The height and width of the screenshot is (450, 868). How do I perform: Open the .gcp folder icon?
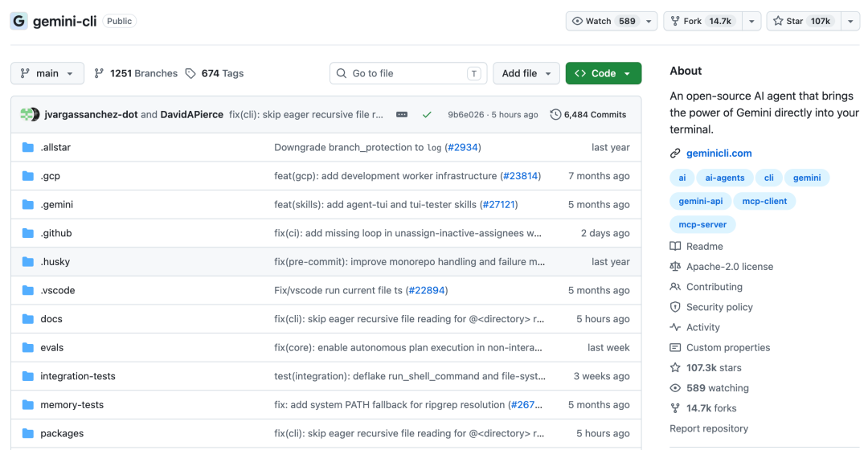(x=27, y=176)
